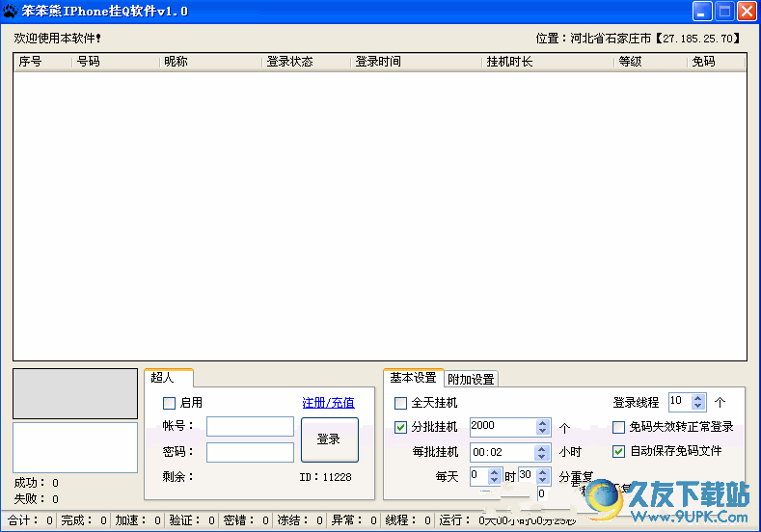Enable the 启用 checkbox in 超人 panel
This screenshot has width=761, height=532.
[169, 403]
